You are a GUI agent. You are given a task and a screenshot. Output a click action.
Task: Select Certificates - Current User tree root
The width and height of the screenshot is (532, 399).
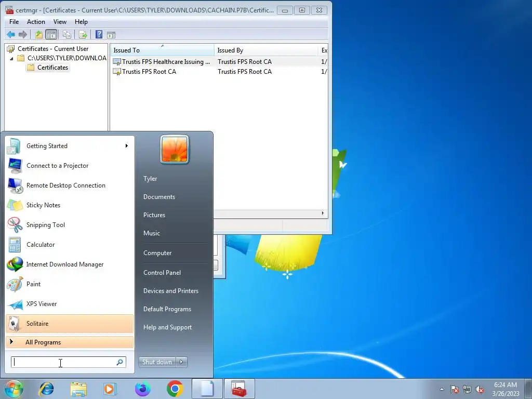point(53,49)
